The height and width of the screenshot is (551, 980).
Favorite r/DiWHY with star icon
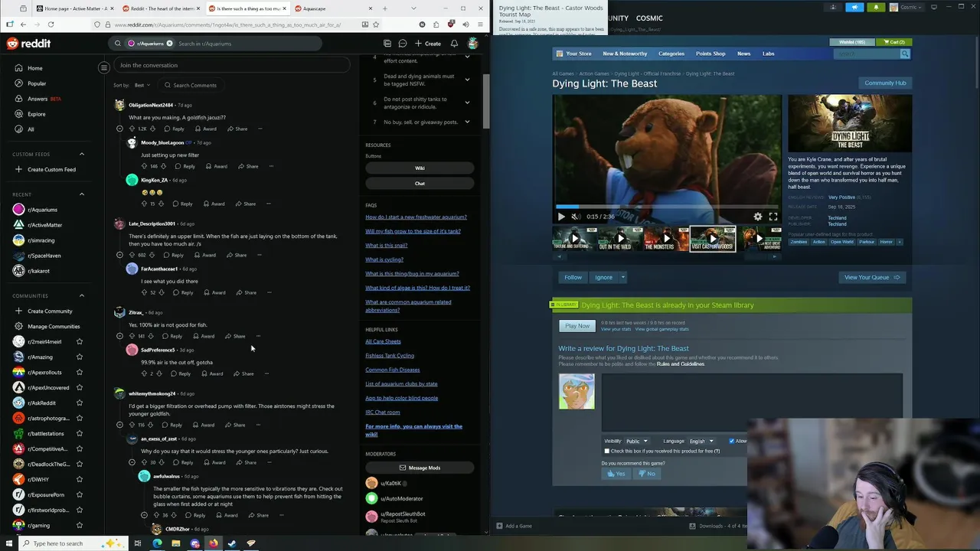pyautogui.click(x=79, y=480)
